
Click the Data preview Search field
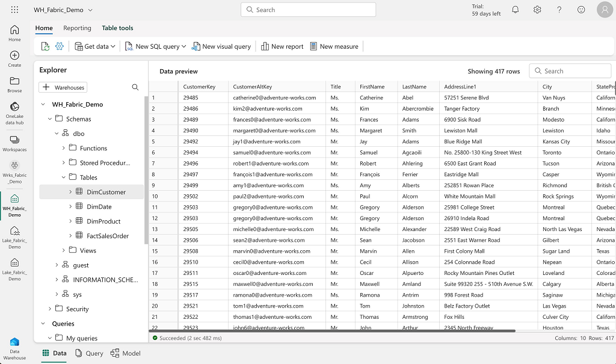tap(570, 71)
